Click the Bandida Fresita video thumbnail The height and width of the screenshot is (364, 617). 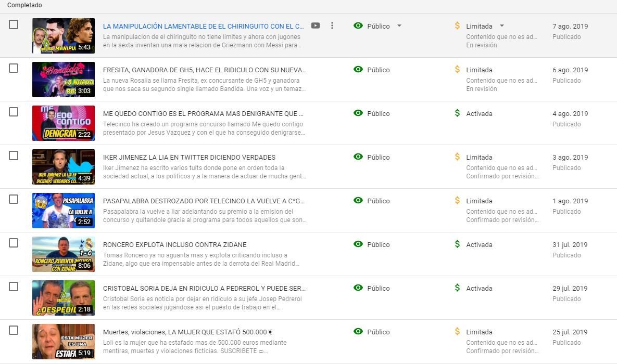coord(64,80)
